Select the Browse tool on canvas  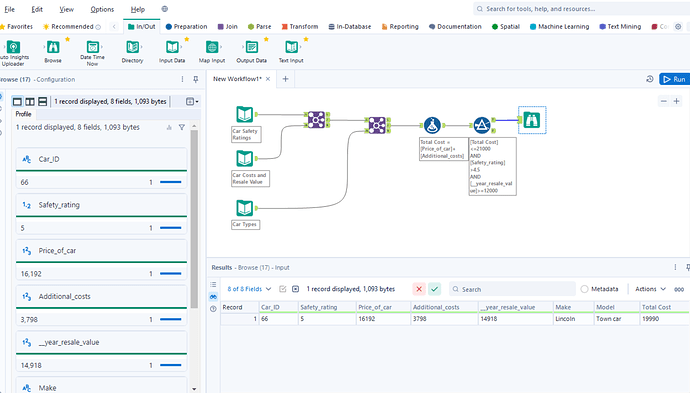tap(532, 120)
